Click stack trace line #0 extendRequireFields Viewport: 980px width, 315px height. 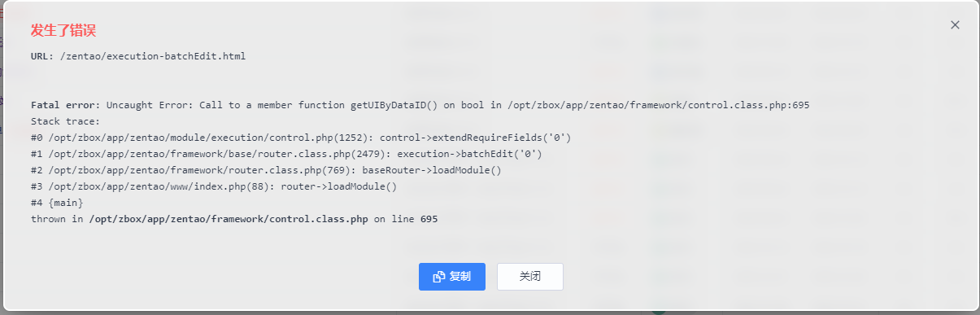point(301,138)
